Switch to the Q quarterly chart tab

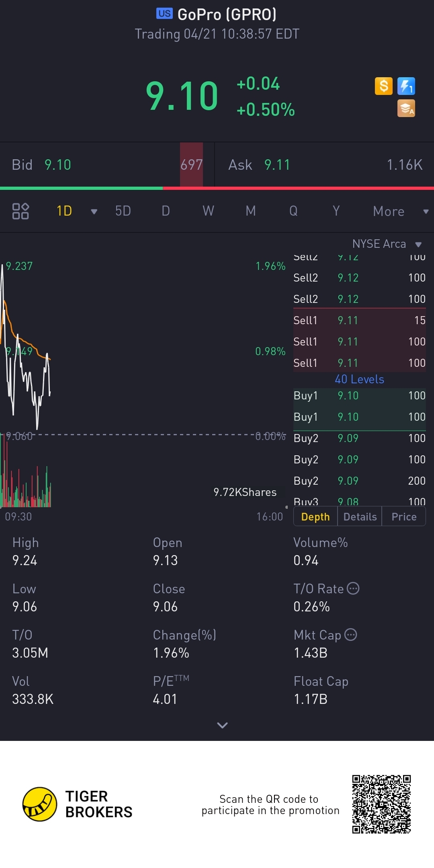(x=293, y=211)
